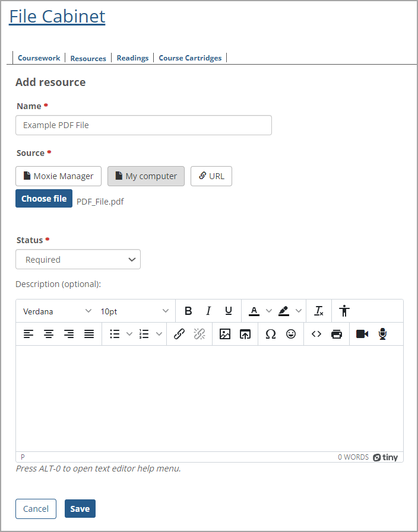Image resolution: width=418 pixels, height=532 pixels.
Task: Switch to the Readings tab
Action: [x=132, y=58]
